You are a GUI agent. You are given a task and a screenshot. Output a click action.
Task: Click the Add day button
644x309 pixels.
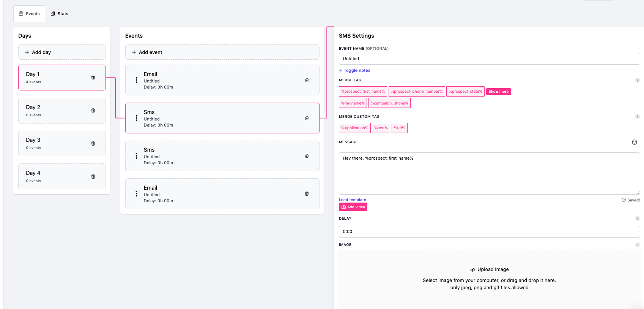click(x=62, y=52)
